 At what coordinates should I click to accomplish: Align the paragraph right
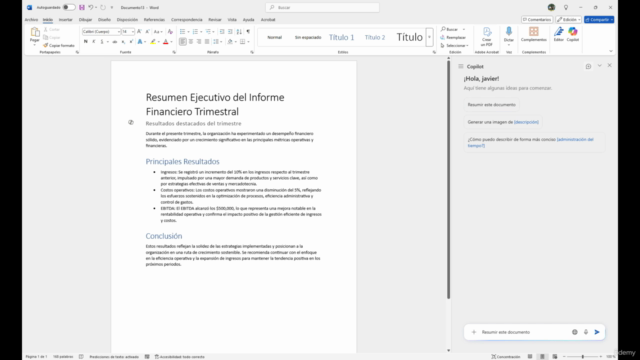coord(199,42)
